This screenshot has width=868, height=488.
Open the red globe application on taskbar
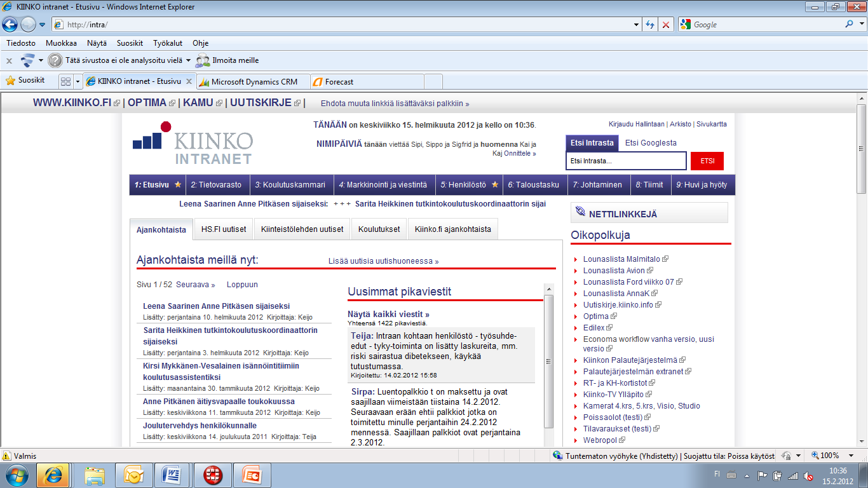click(212, 475)
